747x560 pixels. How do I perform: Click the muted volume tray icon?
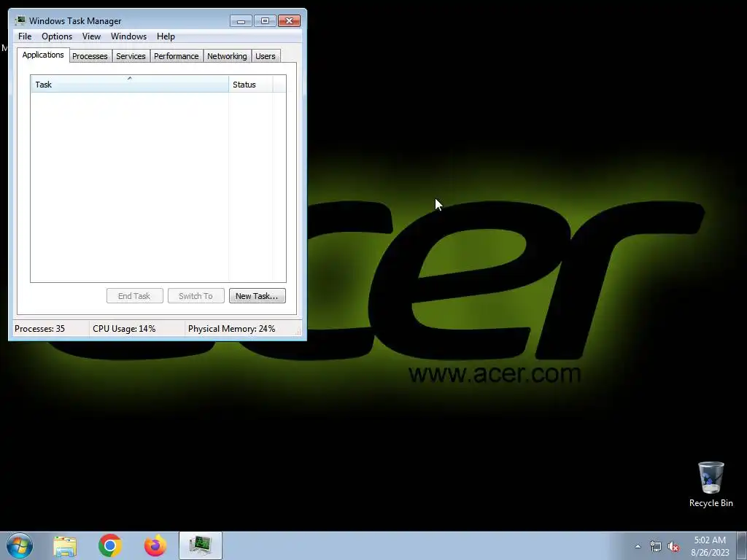pyautogui.click(x=673, y=547)
